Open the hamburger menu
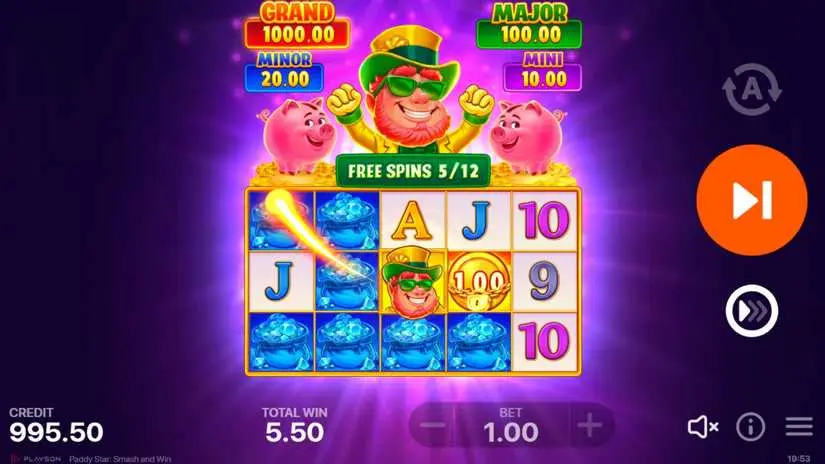This screenshot has height=464, width=825. [799, 426]
